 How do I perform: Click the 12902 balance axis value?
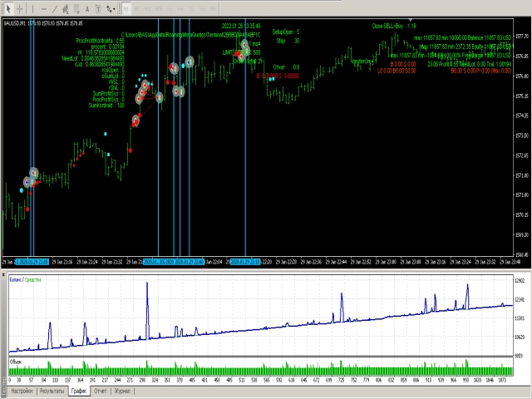pos(520,281)
